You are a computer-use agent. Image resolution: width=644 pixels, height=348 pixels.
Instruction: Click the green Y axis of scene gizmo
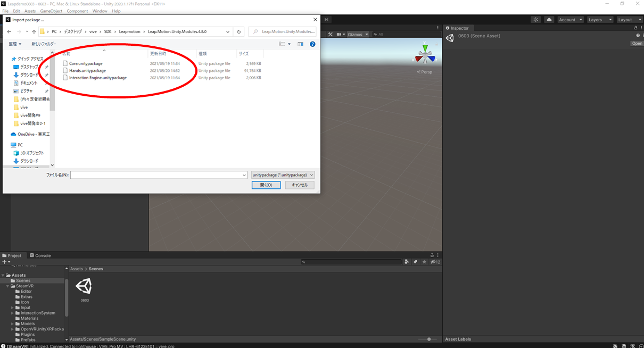pos(425,47)
